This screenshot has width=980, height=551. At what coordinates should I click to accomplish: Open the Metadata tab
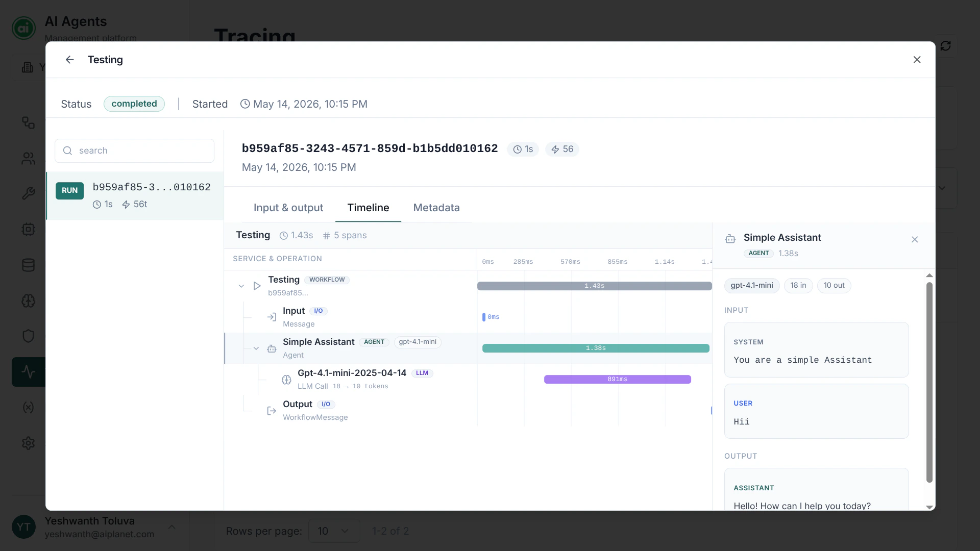coord(436,208)
